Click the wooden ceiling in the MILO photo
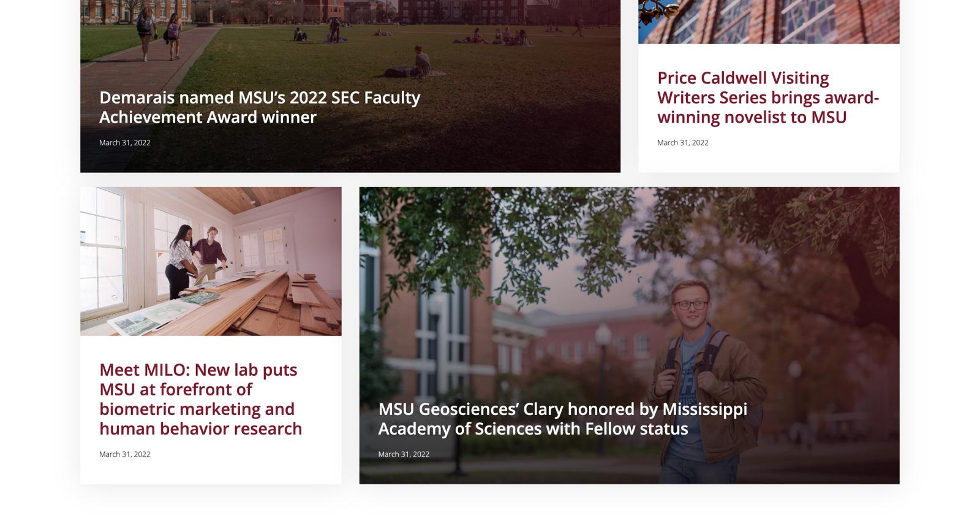The image size is (980, 529). point(288,202)
